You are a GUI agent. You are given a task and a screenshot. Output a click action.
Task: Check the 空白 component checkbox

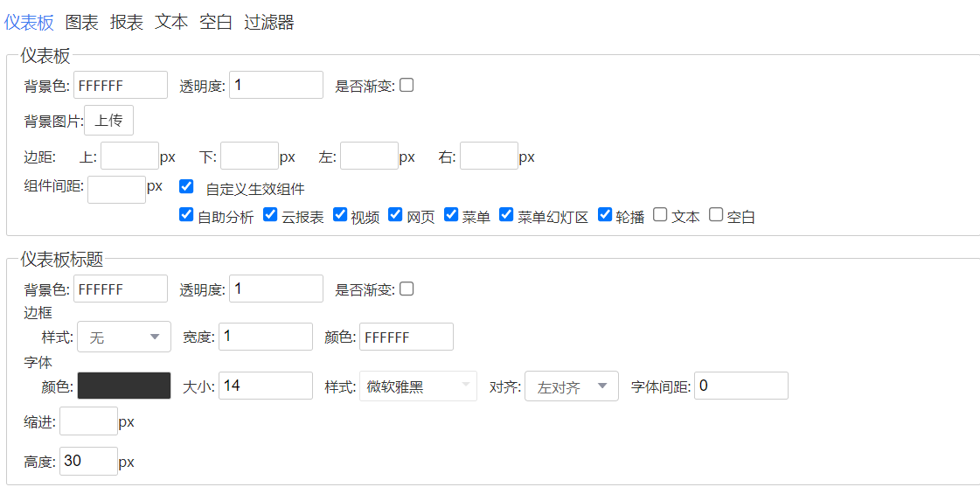point(716,215)
